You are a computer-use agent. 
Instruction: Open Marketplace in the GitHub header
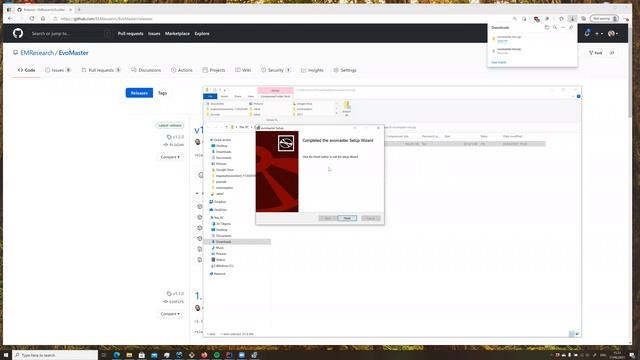click(177, 33)
